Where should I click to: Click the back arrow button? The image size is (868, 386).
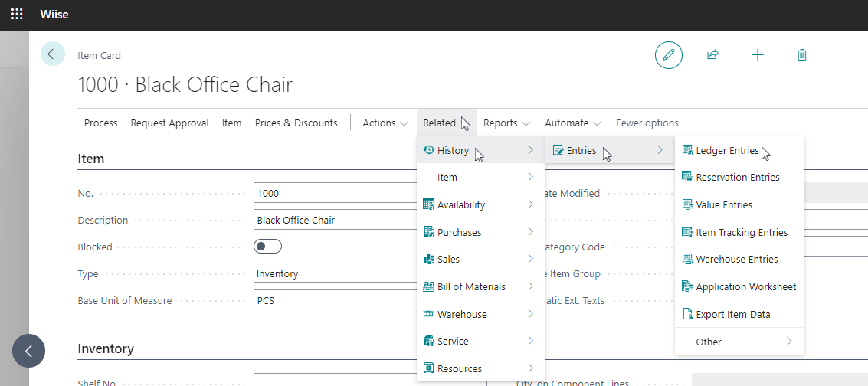[53, 54]
